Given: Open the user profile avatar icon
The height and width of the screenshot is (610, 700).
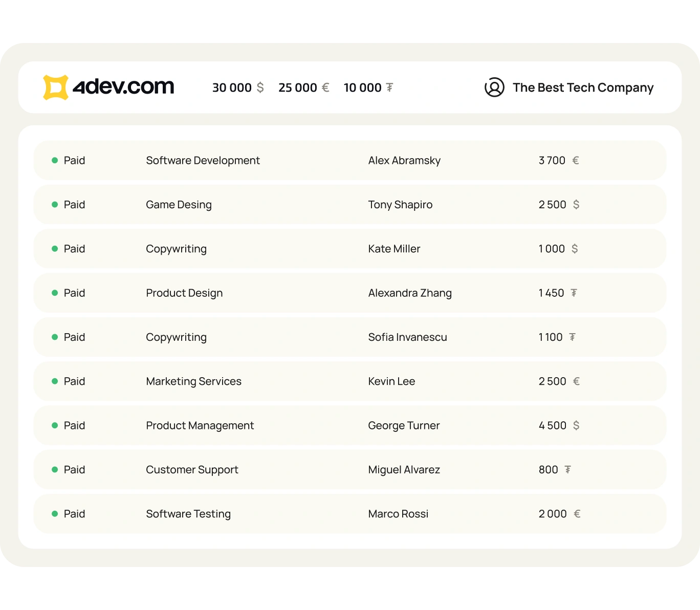Looking at the screenshot, I should pyautogui.click(x=494, y=88).
